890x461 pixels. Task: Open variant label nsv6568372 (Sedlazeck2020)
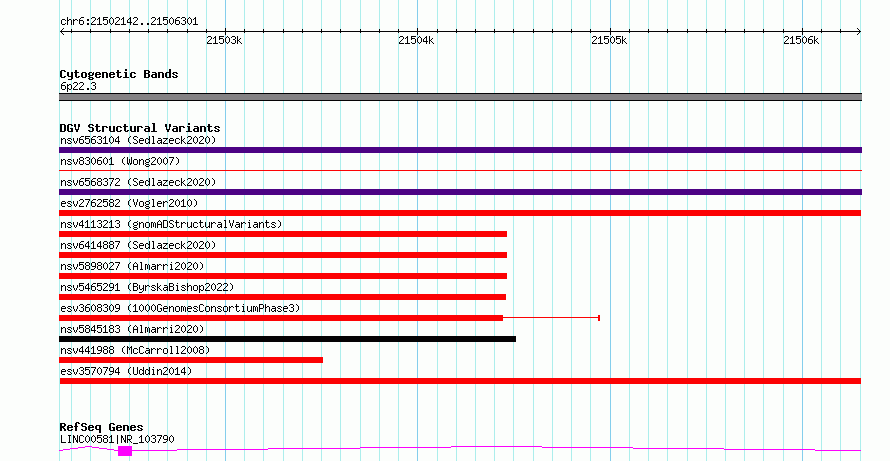point(138,182)
